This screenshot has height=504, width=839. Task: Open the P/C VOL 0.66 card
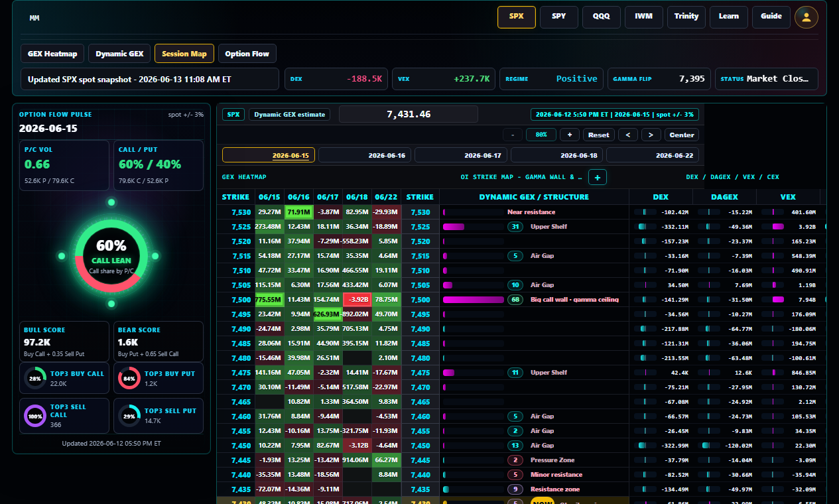(x=64, y=165)
